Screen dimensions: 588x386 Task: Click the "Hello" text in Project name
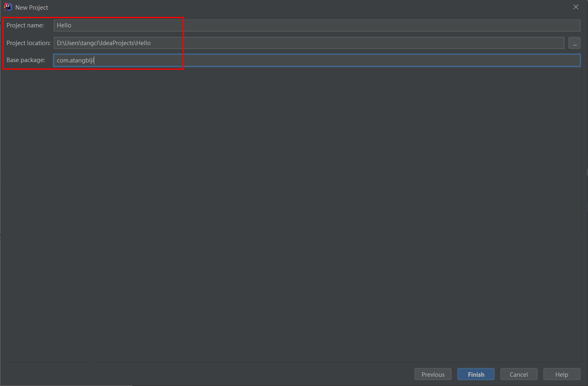coord(64,25)
